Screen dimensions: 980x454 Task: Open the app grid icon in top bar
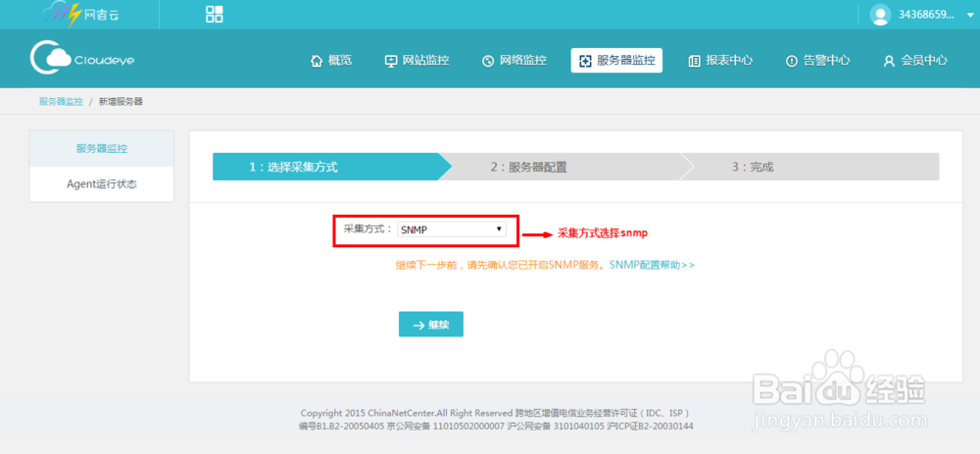pyautogui.click(x=215, y=15)
